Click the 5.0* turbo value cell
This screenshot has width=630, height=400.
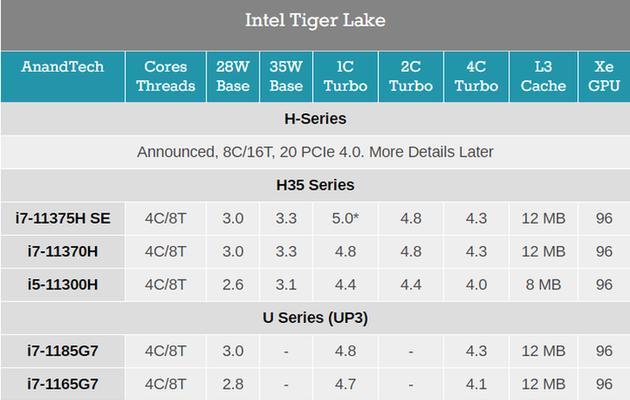coord(345,218)
